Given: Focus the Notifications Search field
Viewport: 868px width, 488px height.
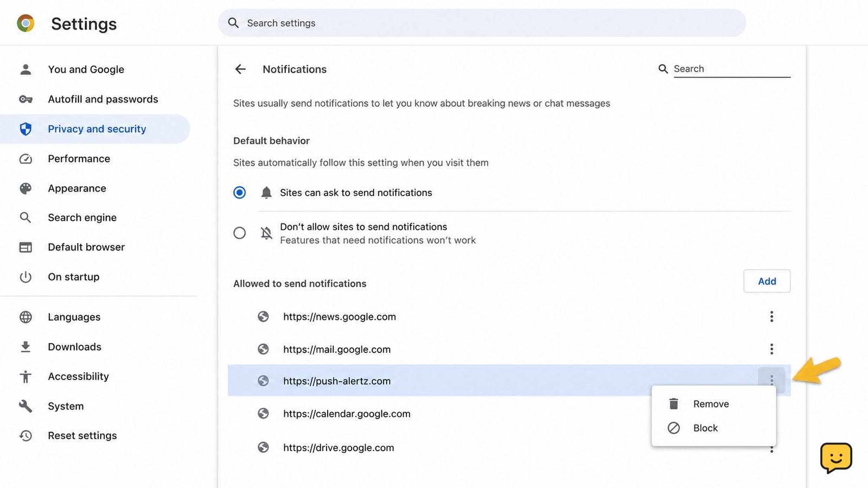Looking at the screenshot, I should click(x=731, y=69).
